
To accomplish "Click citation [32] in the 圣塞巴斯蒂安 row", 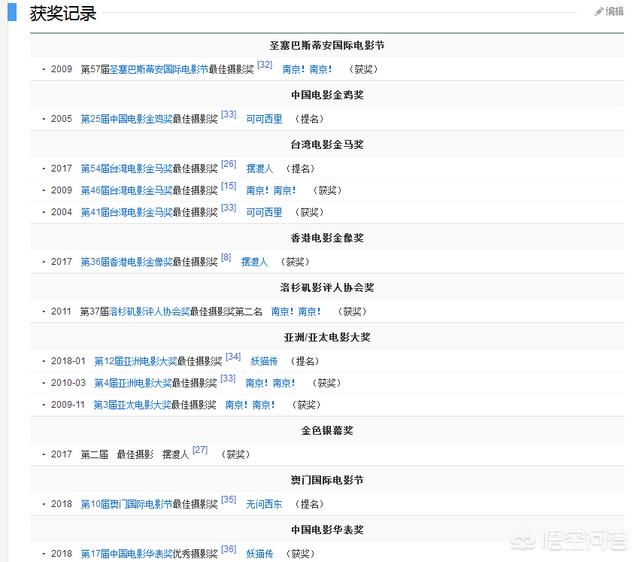I will (x=264, y=65).
